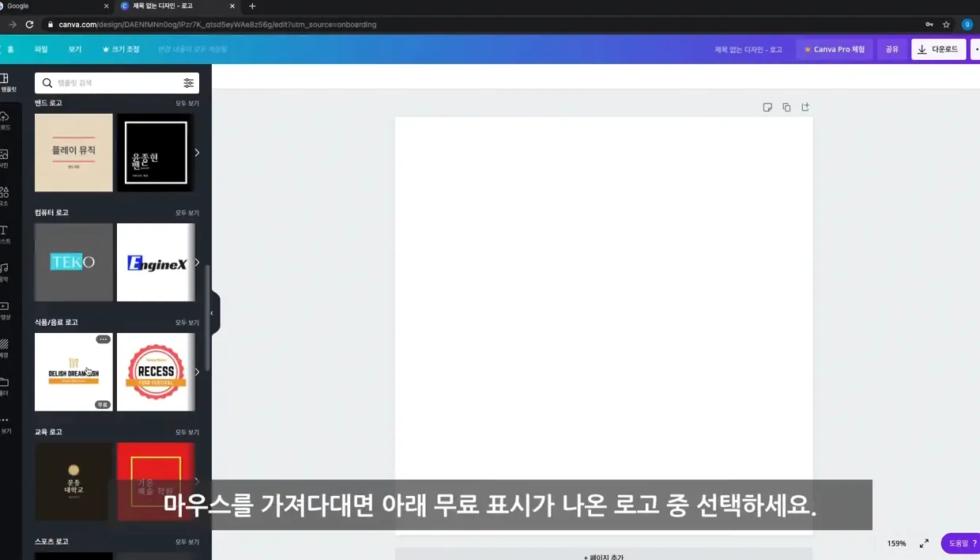Open the three-dot menu on Delish Dream Dish template
The height and width of the screenshot is (560, 980).
(x=103, y=339)
